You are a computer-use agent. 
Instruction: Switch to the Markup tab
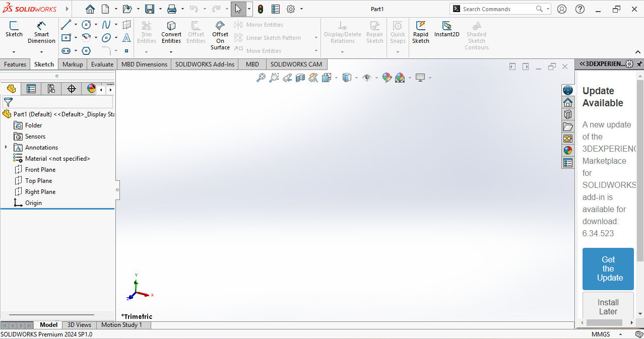coord(73,64)
